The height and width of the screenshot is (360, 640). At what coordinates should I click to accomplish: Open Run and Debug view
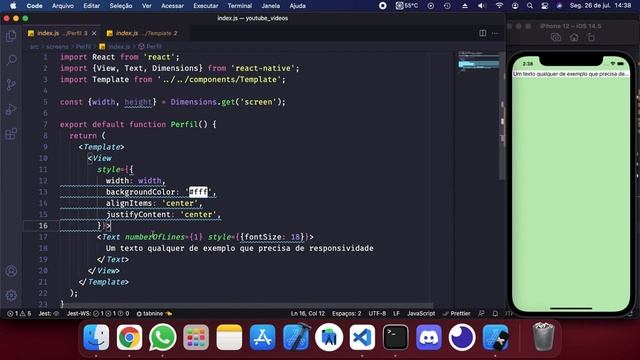[11, 109]
